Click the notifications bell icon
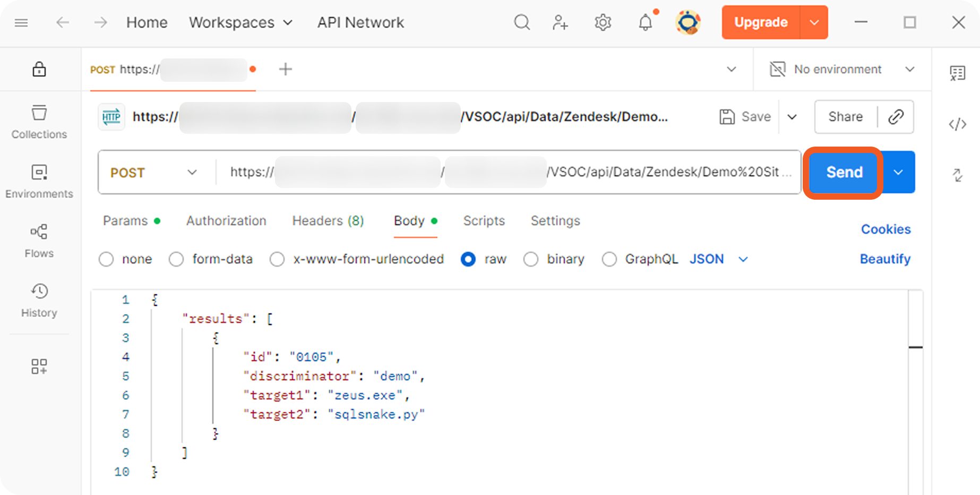This screenshot has width=980, height=495. click(x=645, y=22)
